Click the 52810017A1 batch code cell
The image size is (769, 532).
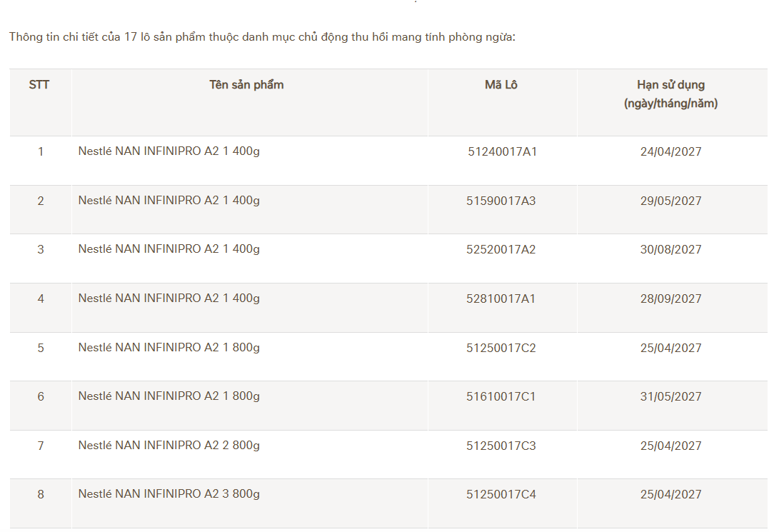(501, 299)
